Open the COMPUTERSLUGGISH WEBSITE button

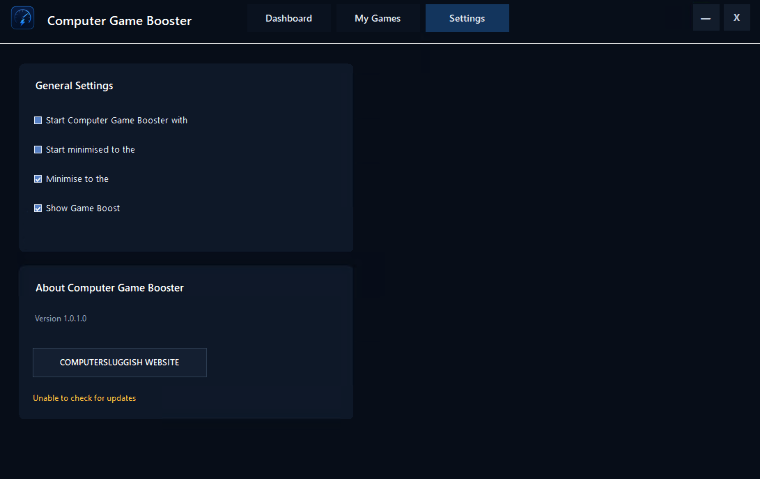tap(120, 362)
